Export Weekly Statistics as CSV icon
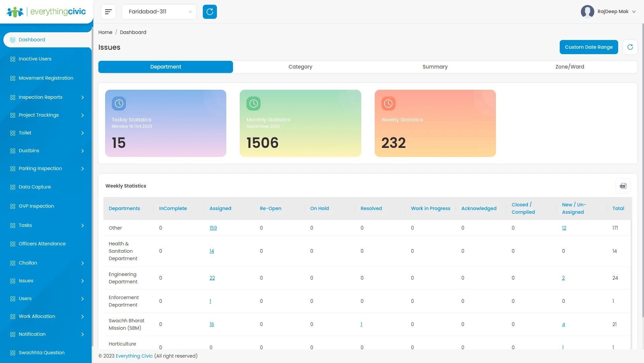Viewport: 644px width, 363px height. [x=623, y=186]
